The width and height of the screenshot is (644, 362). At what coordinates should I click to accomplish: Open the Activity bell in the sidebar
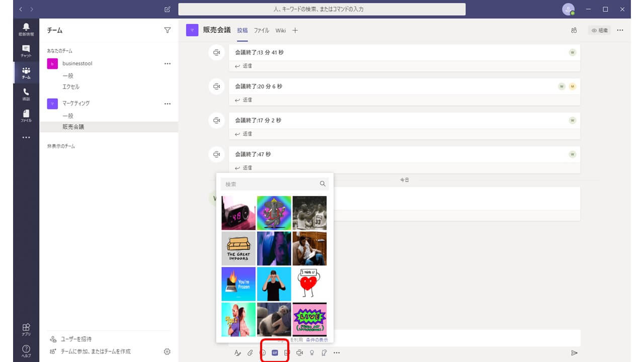(26, 29)
